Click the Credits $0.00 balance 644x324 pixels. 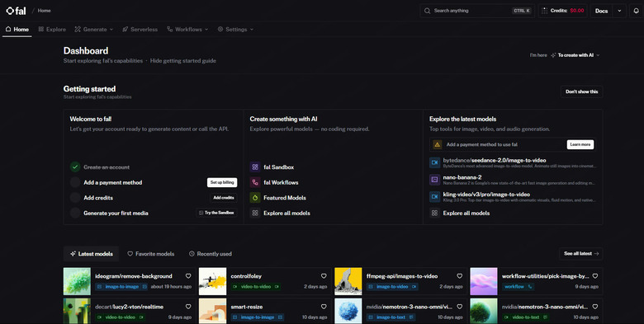coord(563,11)
